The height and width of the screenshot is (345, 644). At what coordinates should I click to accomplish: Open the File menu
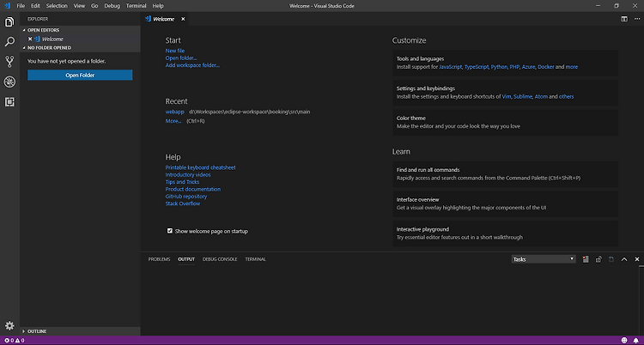(x=21, y=6)
